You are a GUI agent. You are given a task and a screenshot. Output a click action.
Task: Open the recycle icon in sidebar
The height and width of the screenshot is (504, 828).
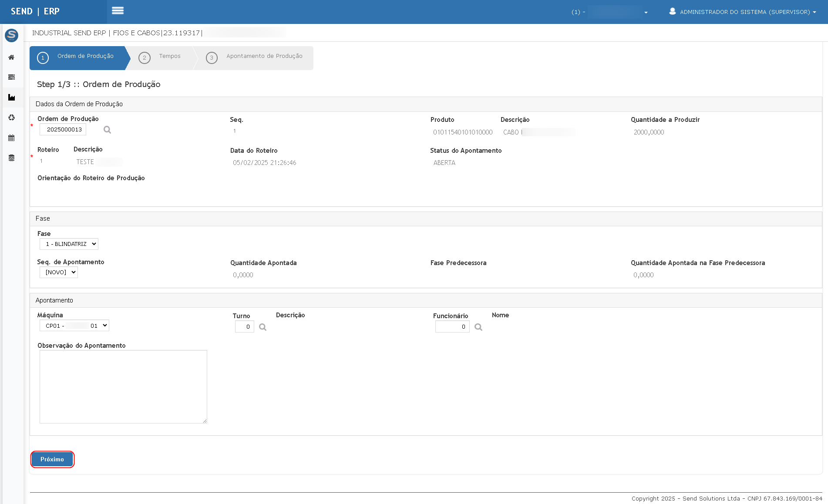click(11, 118)
